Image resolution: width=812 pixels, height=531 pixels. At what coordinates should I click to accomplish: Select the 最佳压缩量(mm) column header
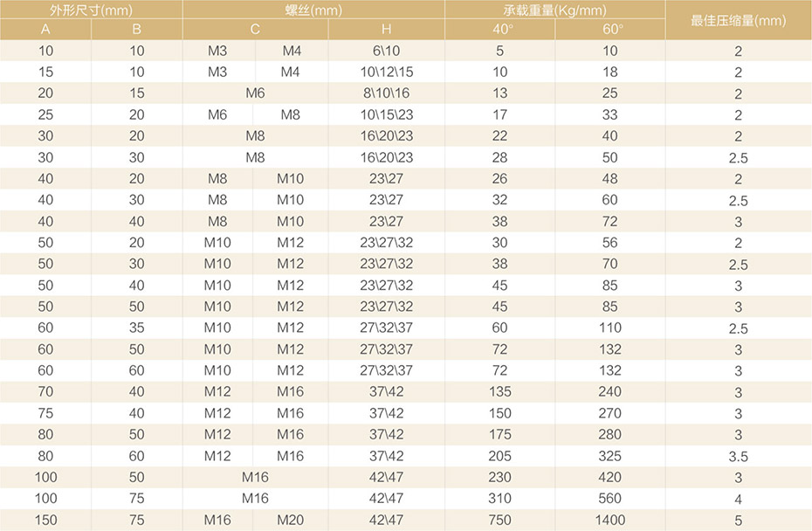tap(738, 20)
